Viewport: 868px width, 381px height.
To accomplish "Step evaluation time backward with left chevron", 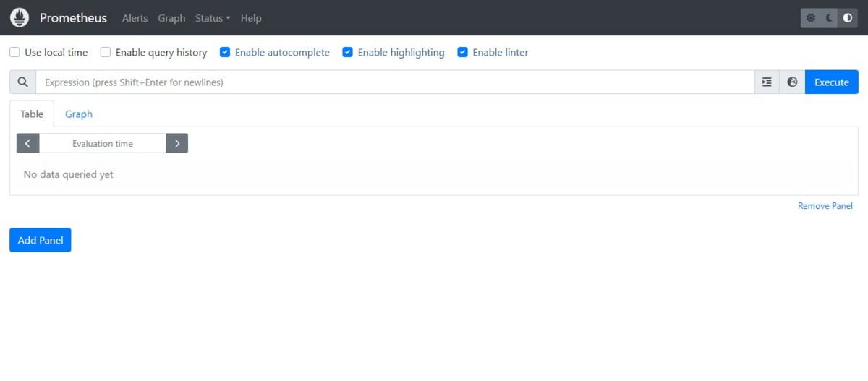I will point(27,143).
